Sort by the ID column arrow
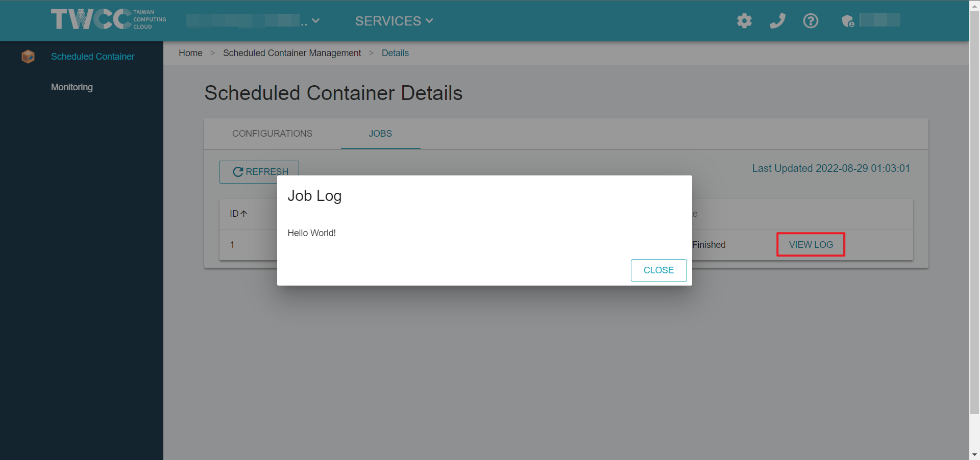Viewport: 980px width, 460px height. [244, 214]
